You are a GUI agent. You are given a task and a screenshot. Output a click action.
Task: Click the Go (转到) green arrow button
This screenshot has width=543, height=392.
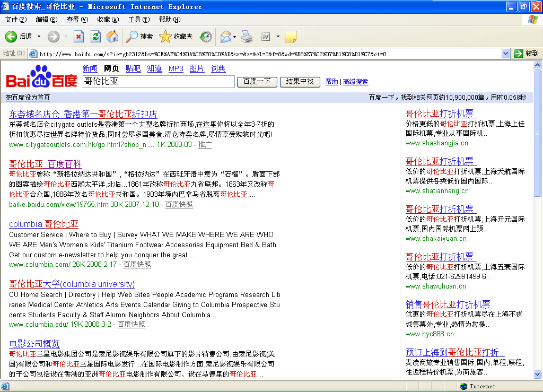[x=527, y=54]
